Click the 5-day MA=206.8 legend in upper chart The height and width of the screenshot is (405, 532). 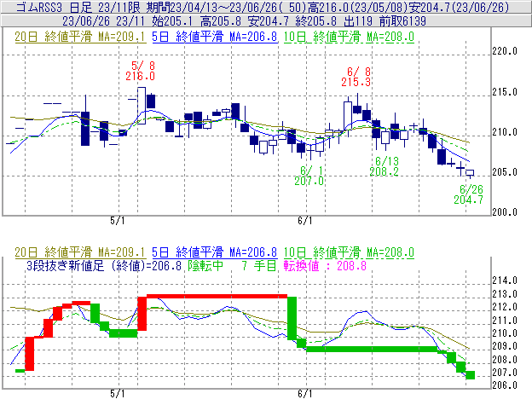click(215, 37)
